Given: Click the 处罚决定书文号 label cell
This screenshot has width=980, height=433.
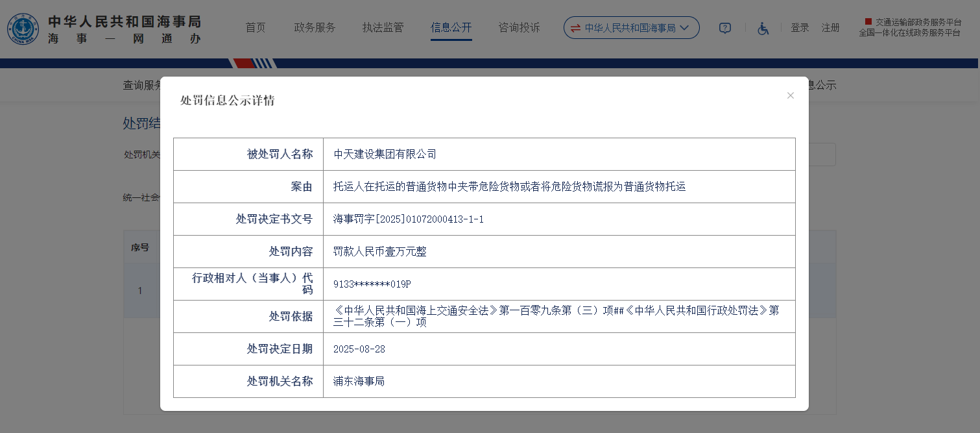Looking at the screenshot, I should [x=248, y=219].
